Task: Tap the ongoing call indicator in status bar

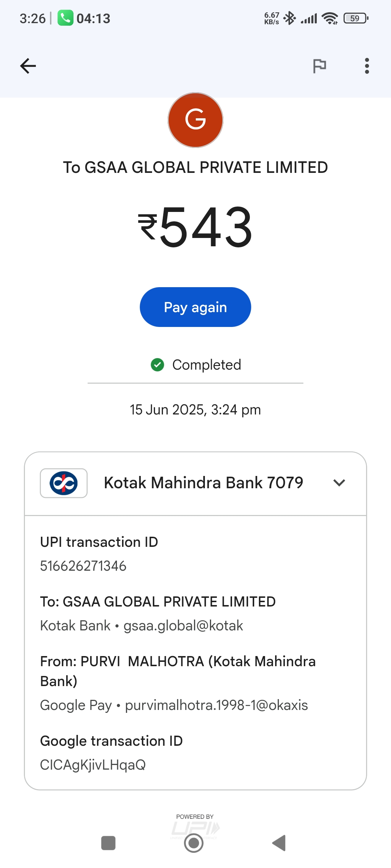Action: [x=84, y=18]
